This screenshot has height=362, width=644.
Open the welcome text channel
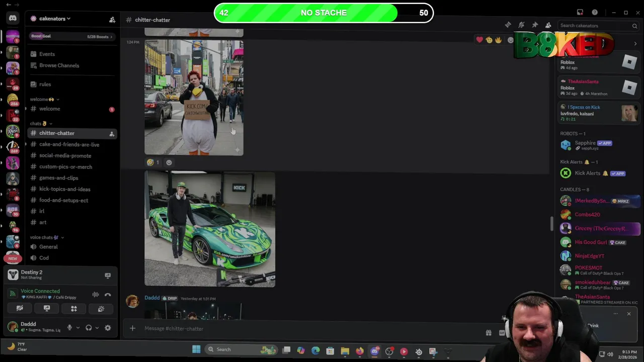(x=49, y=109)
